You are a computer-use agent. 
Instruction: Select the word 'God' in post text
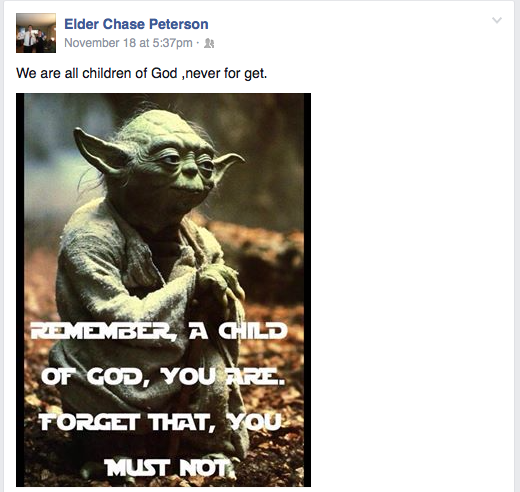(x=164, y=73)
